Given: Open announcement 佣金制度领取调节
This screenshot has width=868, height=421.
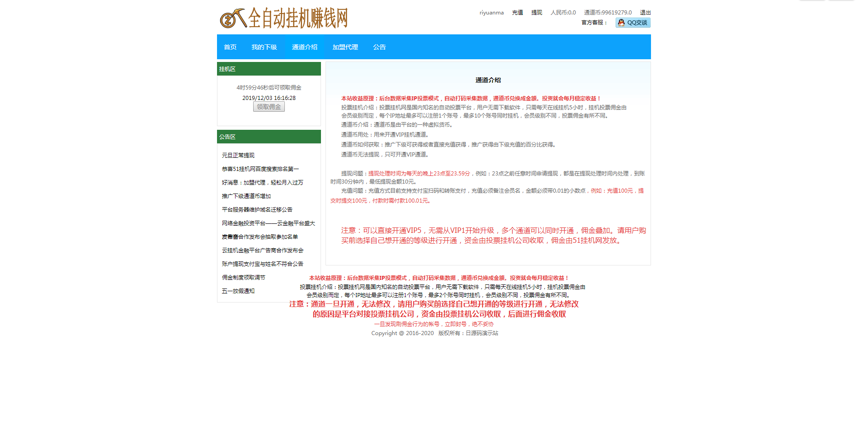Looking at the screenshot, I should 243,278.
